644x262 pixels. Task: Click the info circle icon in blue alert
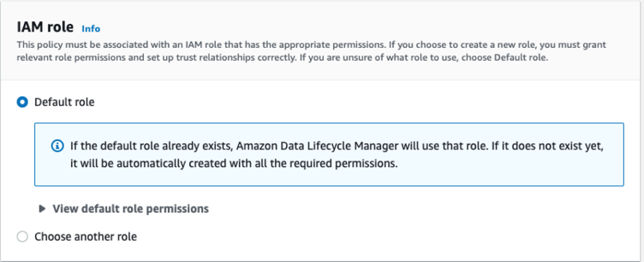(x=57, y=145)
